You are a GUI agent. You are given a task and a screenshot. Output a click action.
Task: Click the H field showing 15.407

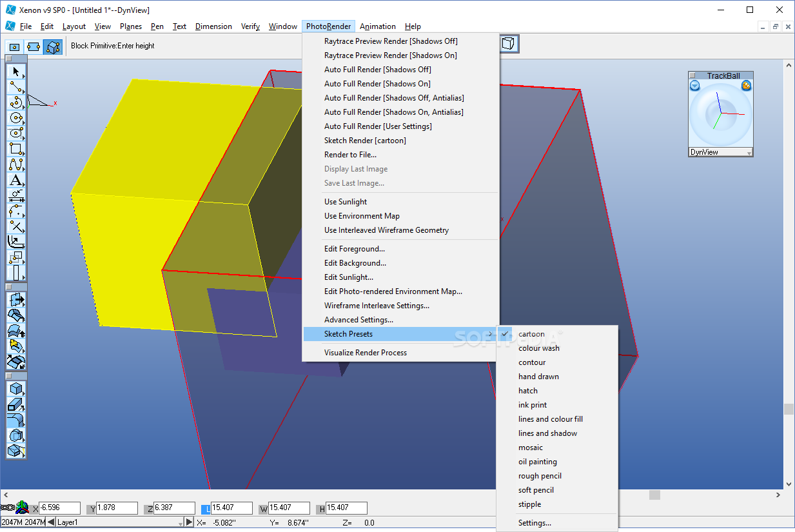(346, 508)
